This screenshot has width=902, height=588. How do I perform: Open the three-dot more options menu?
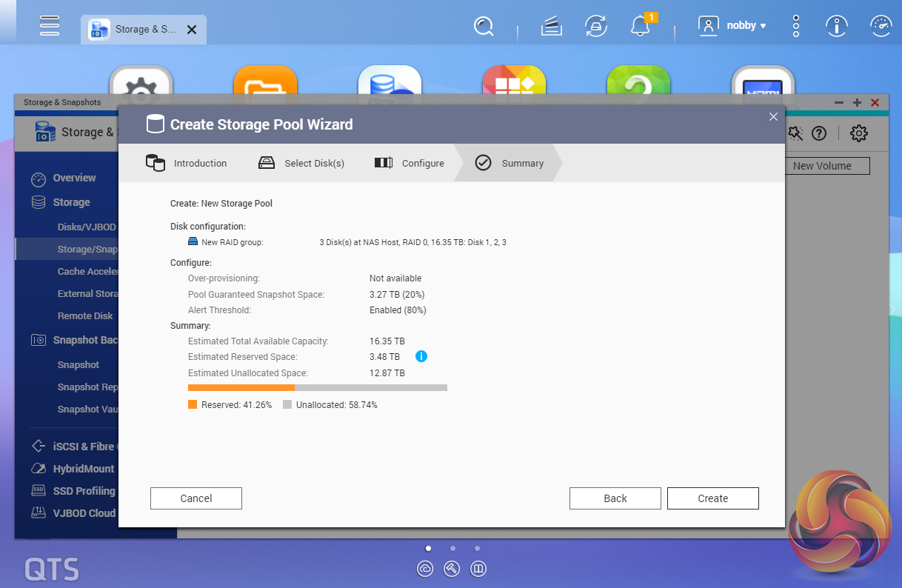click(x=796, y=27)
